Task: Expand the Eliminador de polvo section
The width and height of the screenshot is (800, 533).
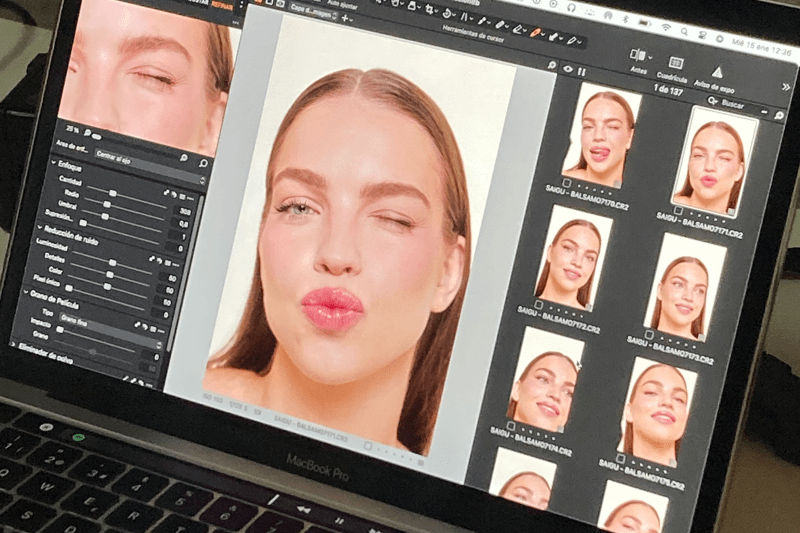Action: tap(13, 345)
